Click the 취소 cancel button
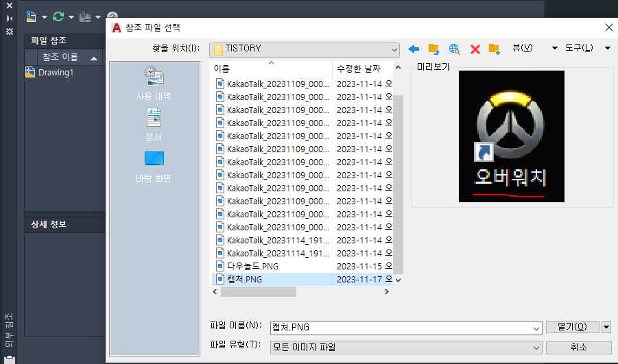This screenshot has height=364, width=618. coord(579,347)
